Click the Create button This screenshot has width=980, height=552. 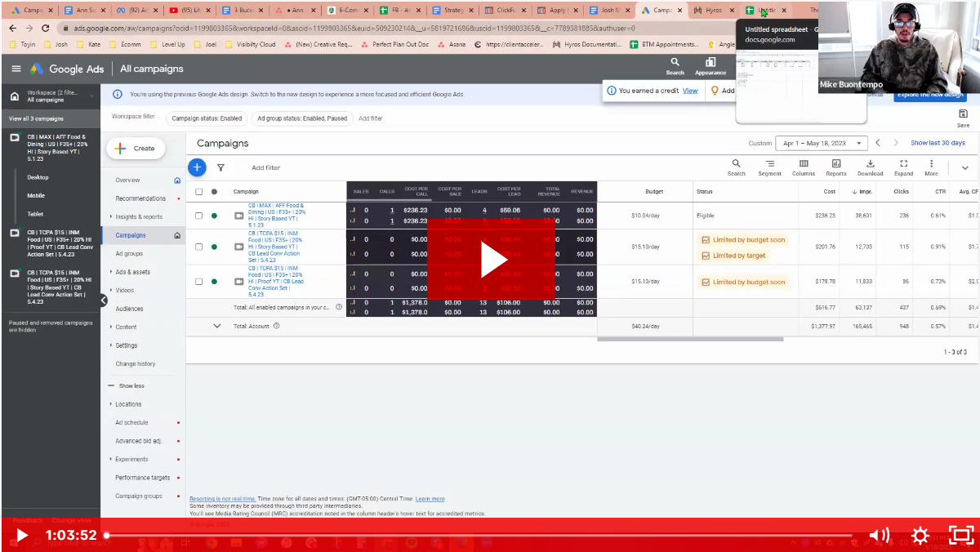[x=136, y=149]
